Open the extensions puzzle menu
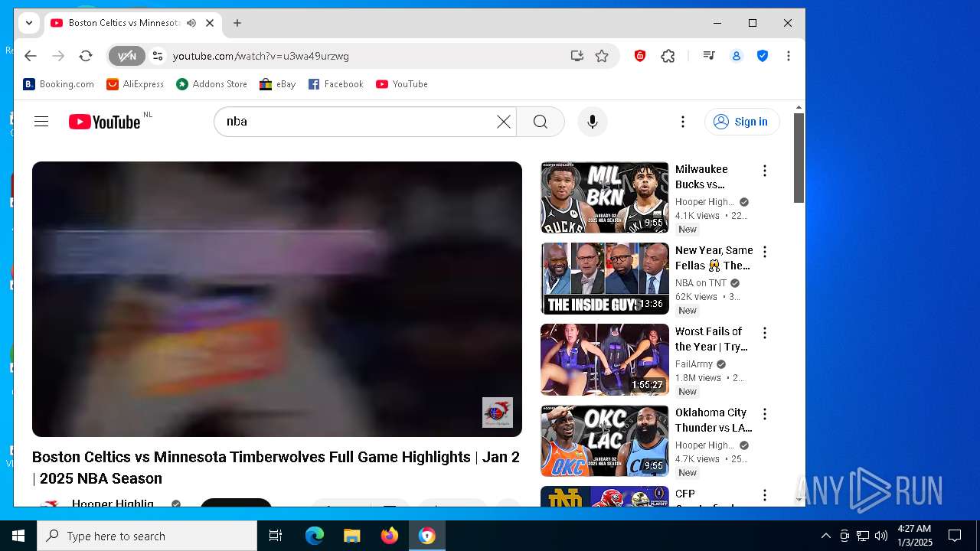The image size is (980, 551). pos(668,56)
